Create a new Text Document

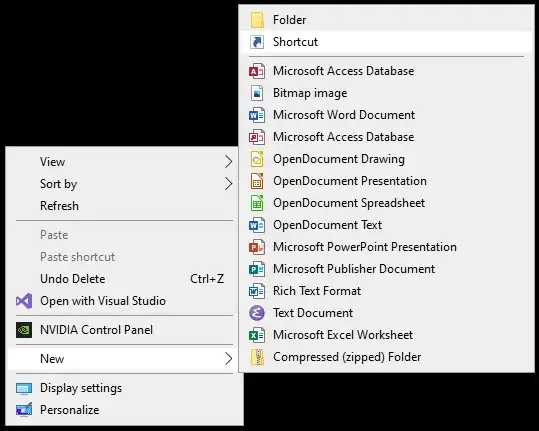point(386,313)
